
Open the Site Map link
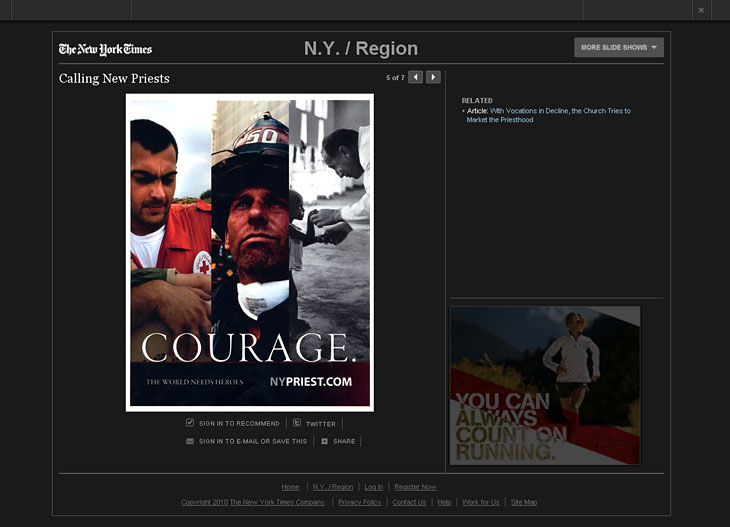524,502
